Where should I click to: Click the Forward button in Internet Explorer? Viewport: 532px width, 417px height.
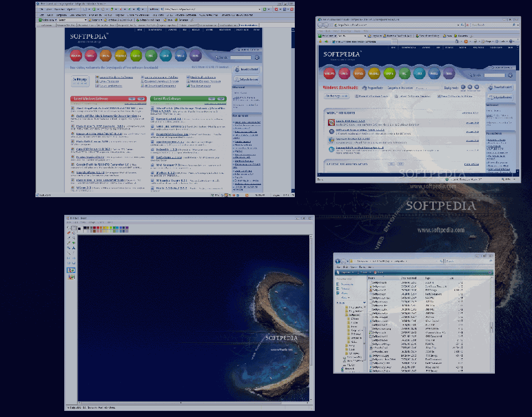[326, 25]
